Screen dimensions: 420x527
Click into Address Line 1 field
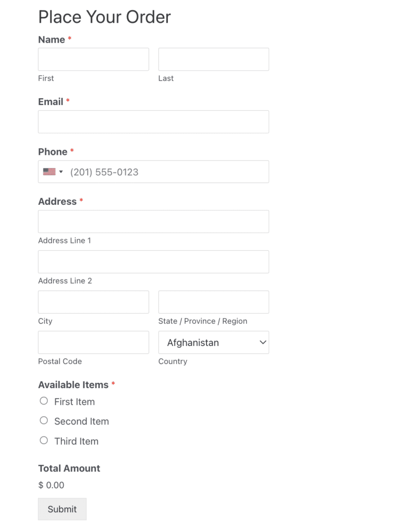(x=153, y=221)
